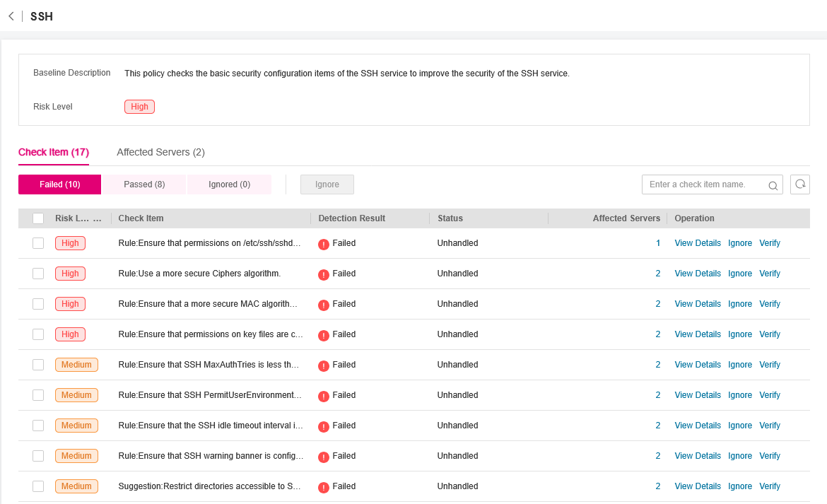The height and width of the screenshot is (504, 827).
Task: Click the back arrow next to SSH
Action: tap(11, 16)
